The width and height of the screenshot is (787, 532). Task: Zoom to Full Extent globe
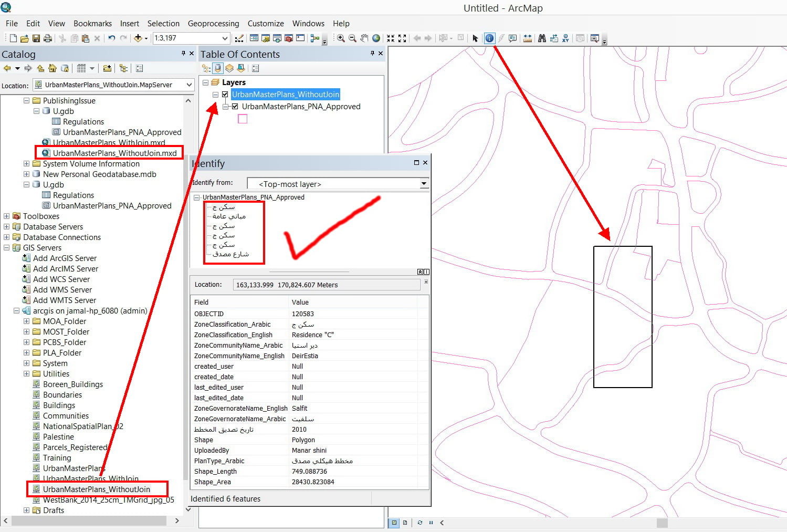click(376, 38)
